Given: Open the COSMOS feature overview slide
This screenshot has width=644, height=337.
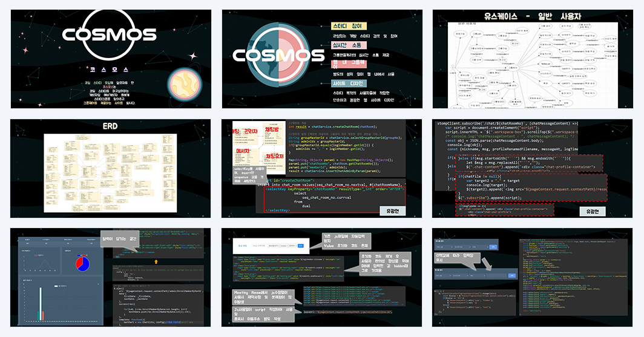Looking at the screenshot, I should pyautogui.click(x=322, y=59).
